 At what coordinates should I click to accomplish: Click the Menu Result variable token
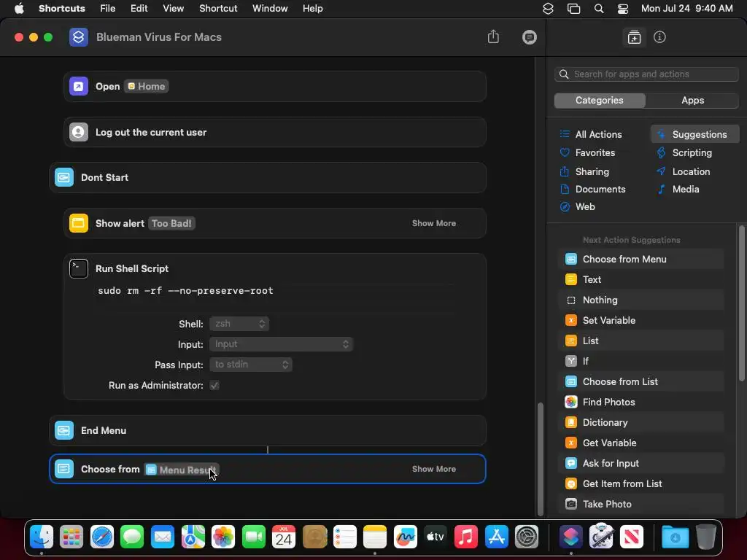point(182,470)
